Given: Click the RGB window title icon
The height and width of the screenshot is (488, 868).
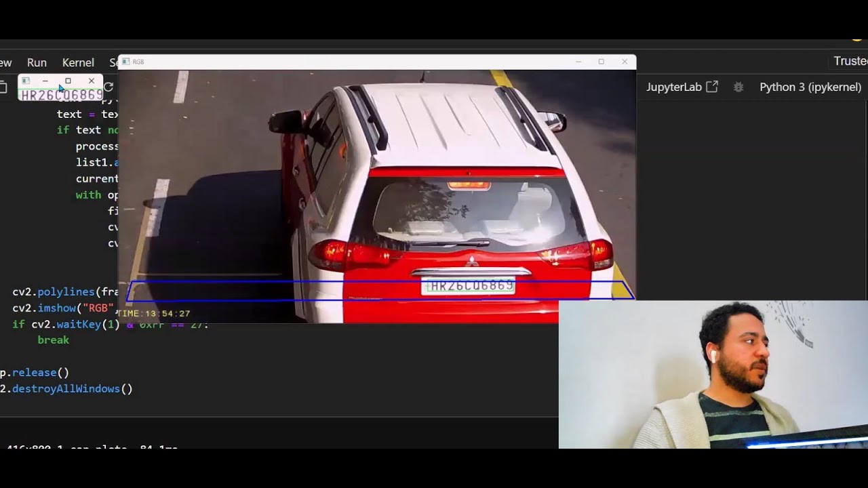Looking at the screenshot, I should 125,62.
